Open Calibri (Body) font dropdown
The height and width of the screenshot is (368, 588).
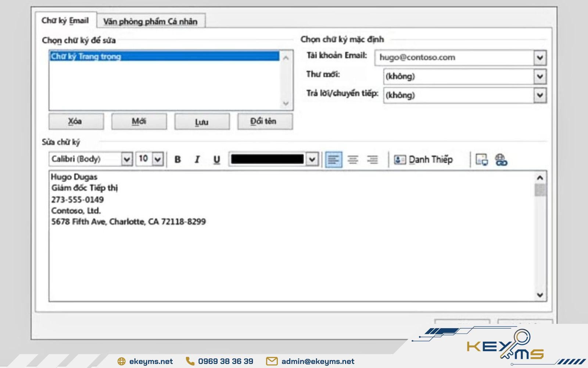(x=127, y=159)
